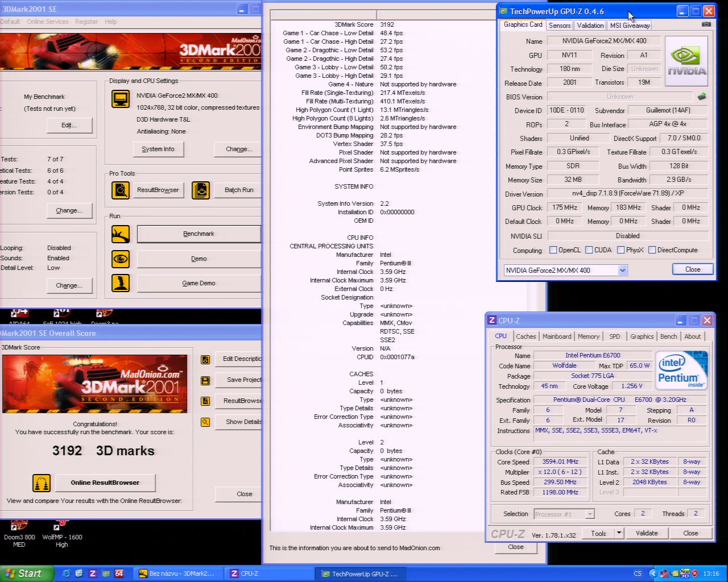The image size is (728, 582).
Task: Click the 3DMark2001 banner image in Overall Score
Action: click(x=94, y=384)
